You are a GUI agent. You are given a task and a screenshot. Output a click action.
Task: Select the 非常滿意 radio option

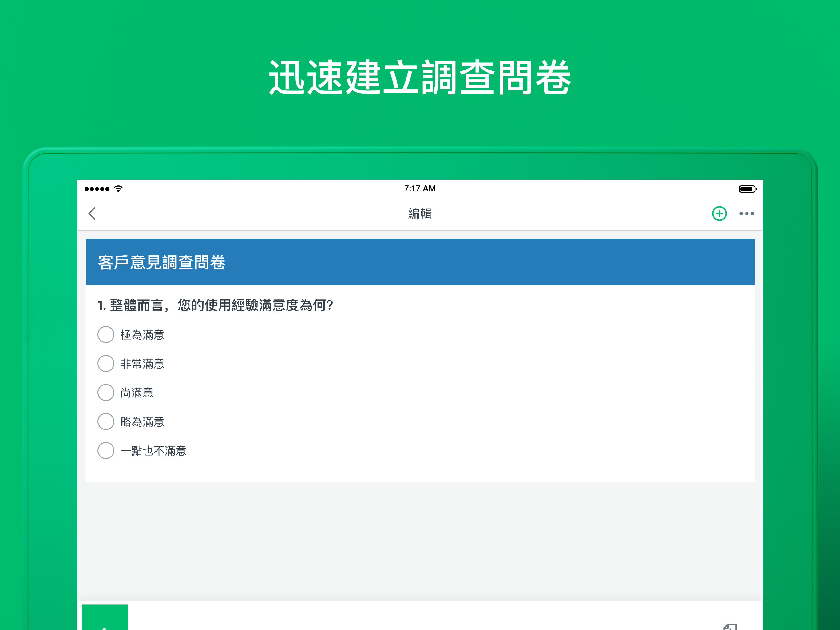click(x=106, y=364)
